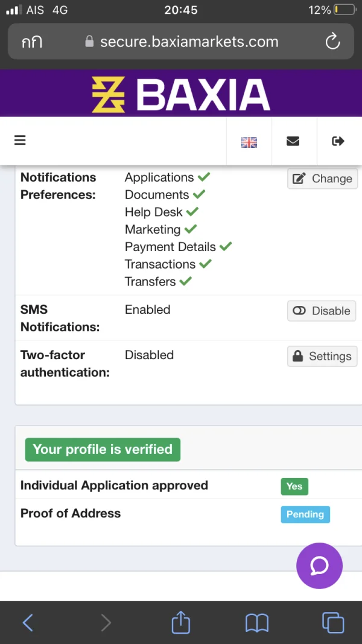Image resolution: width=362 pixels, height=644 pixels.
Task: Tap the secure.baxiamarkets.com address bar
Action: click(x=182, y=42)
